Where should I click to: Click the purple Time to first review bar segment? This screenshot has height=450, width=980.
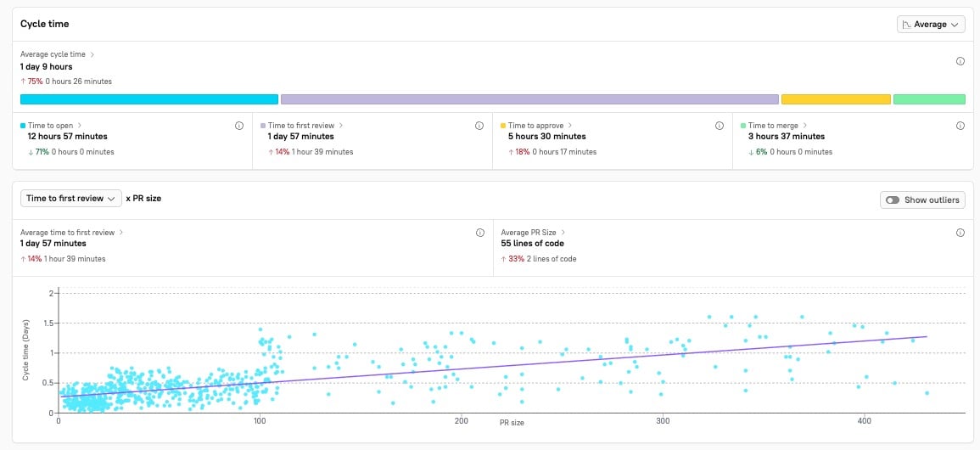[x=529, y=99]
